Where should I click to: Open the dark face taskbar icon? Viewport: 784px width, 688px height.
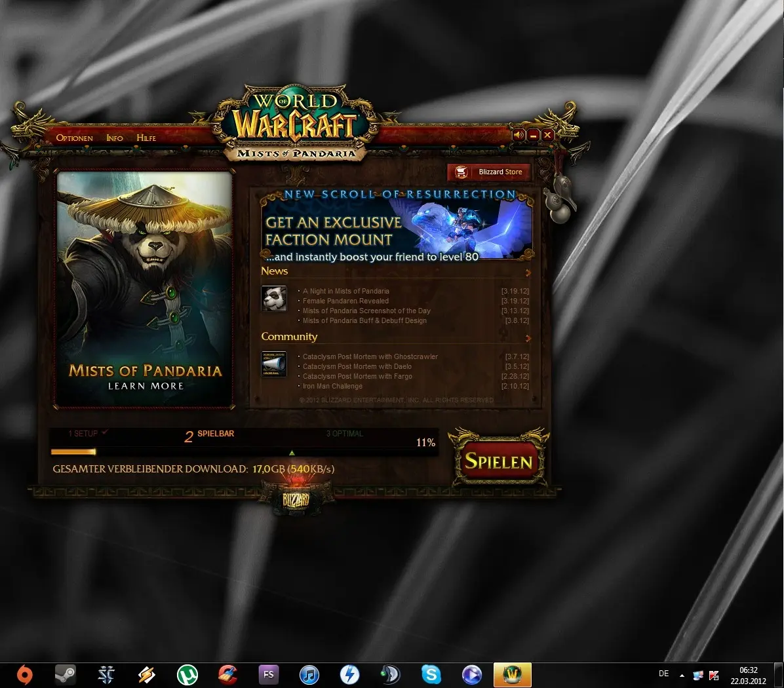[x=390, y=675]
